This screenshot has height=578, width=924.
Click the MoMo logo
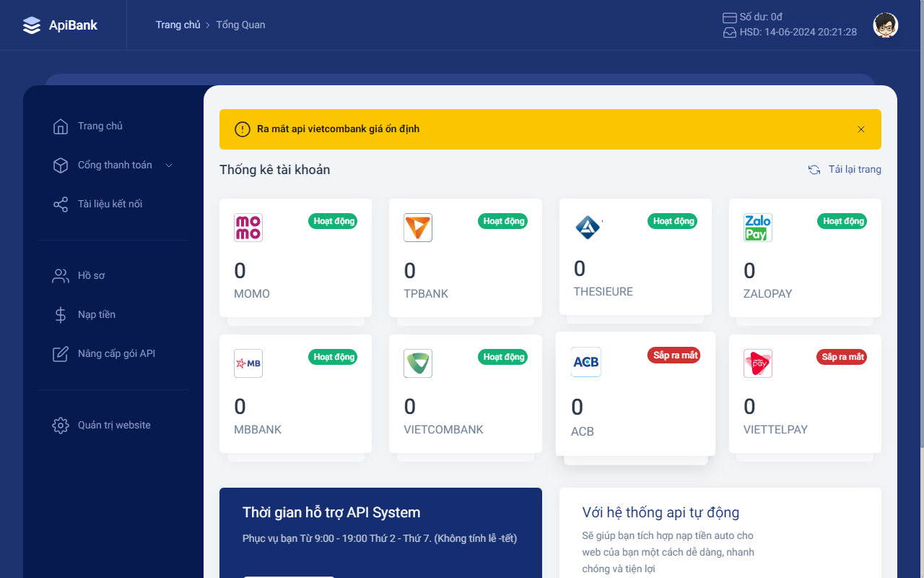click(248, 228)
